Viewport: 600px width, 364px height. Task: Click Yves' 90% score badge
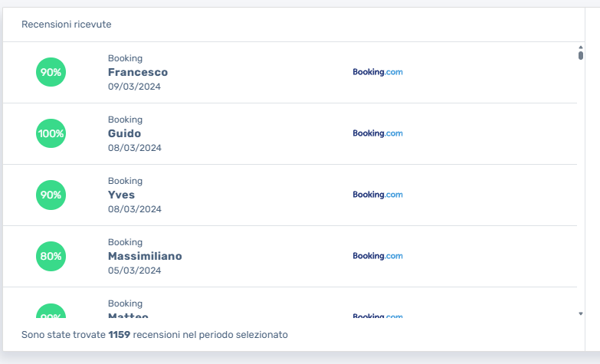(51, 195)
